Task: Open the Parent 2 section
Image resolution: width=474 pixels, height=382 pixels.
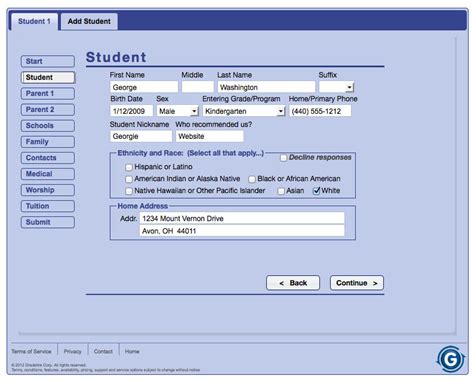Action: point(48,110)
